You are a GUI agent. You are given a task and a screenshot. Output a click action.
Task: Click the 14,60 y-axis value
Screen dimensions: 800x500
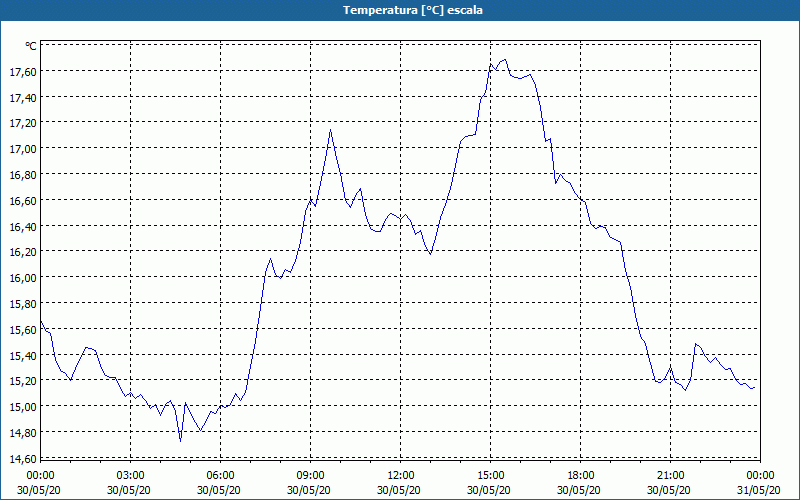pyautogui.click(x=23, y=459)
